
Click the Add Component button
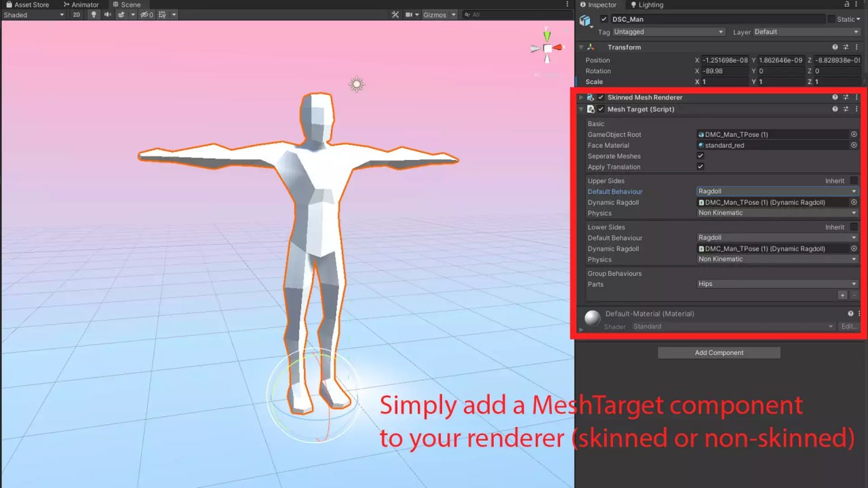point(719,352)
